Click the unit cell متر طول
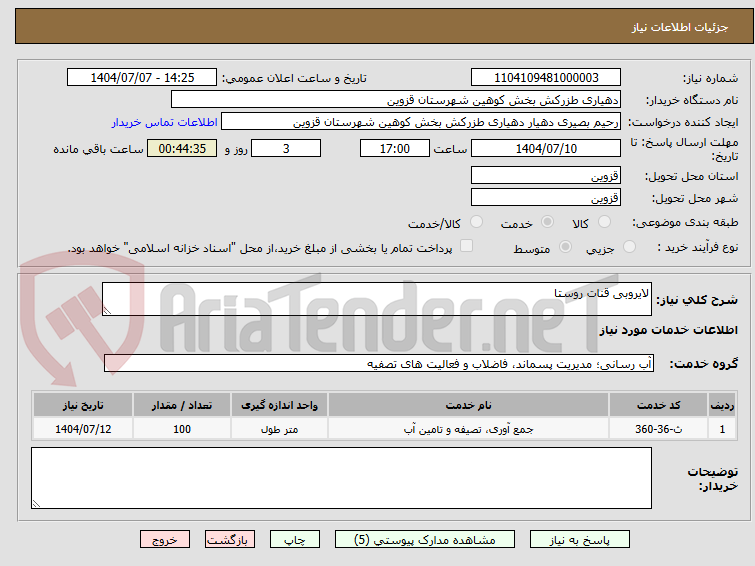 tap(279, 429)
